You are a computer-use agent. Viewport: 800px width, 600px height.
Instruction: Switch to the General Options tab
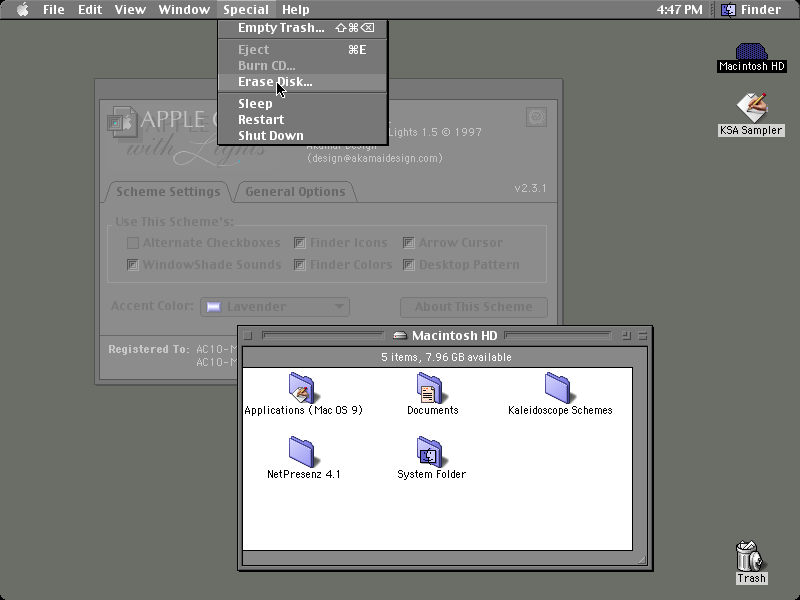tap(295, 192)
